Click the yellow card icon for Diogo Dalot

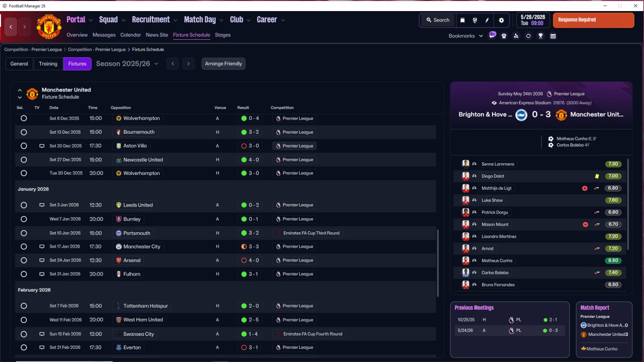coord(597,176)
